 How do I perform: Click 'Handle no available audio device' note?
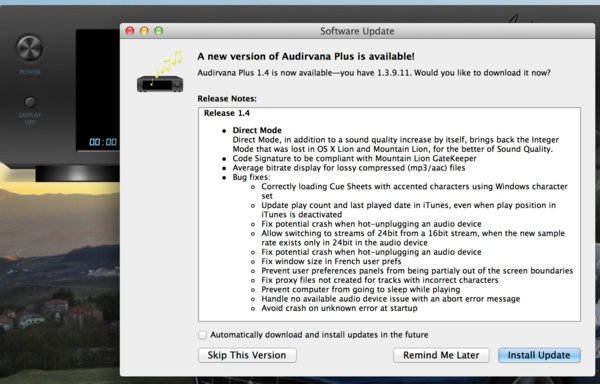391,299
